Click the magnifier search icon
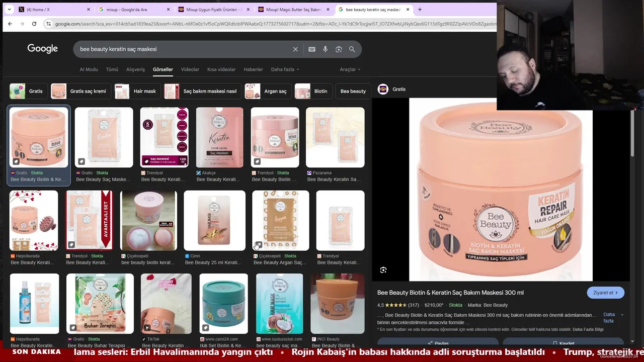Image resolution: width=644 pixels, height=362 pixels. click(x=352, y=49)
